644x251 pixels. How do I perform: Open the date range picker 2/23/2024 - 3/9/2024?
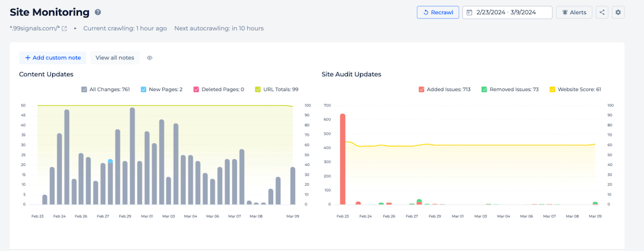coord(507,12)
